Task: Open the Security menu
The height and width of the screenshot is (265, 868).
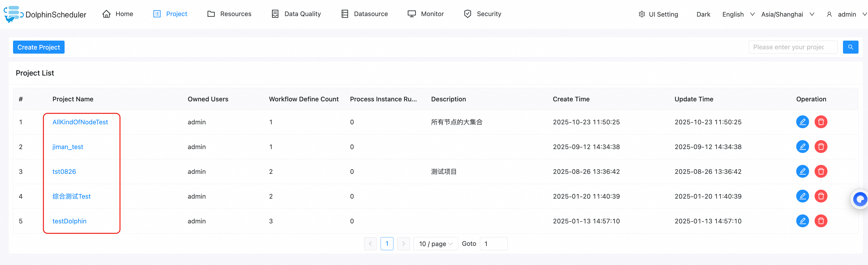Action: coord(482,14)
